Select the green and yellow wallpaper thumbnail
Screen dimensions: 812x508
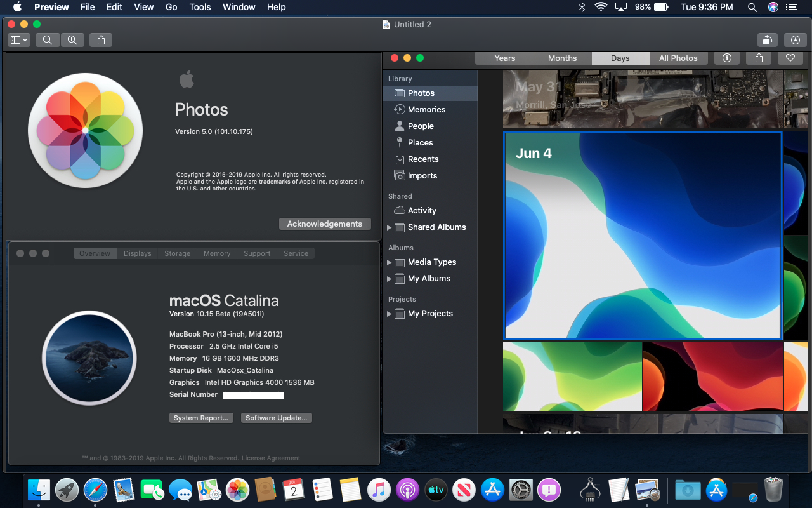(x=572, y=376)
